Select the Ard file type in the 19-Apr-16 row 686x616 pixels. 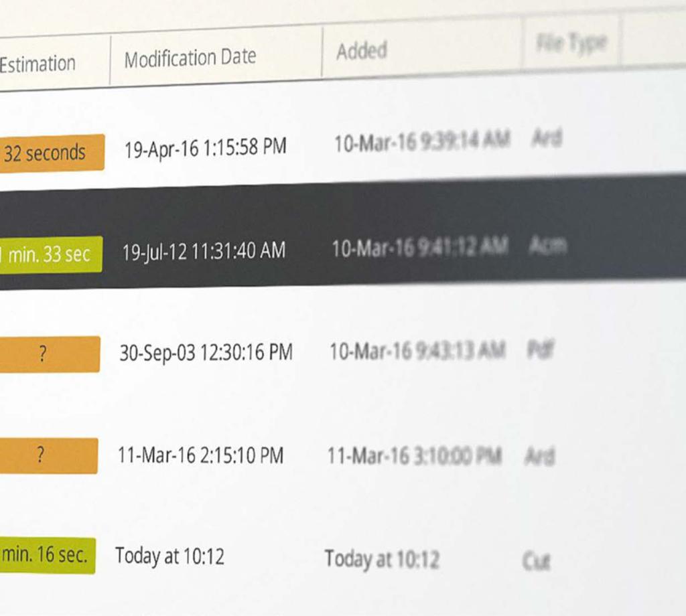pos(547,138)
